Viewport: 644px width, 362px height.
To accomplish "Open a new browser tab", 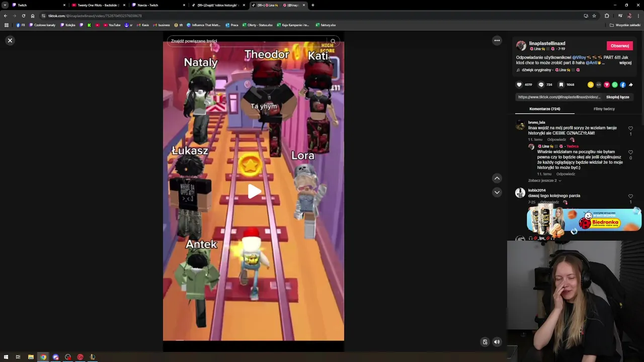I will [313, 5].
